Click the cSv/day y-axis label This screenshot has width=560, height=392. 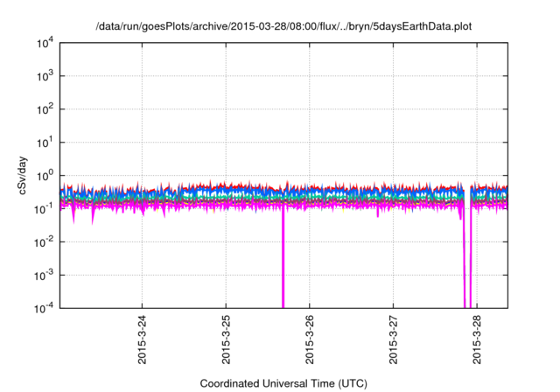pos(23,175)
